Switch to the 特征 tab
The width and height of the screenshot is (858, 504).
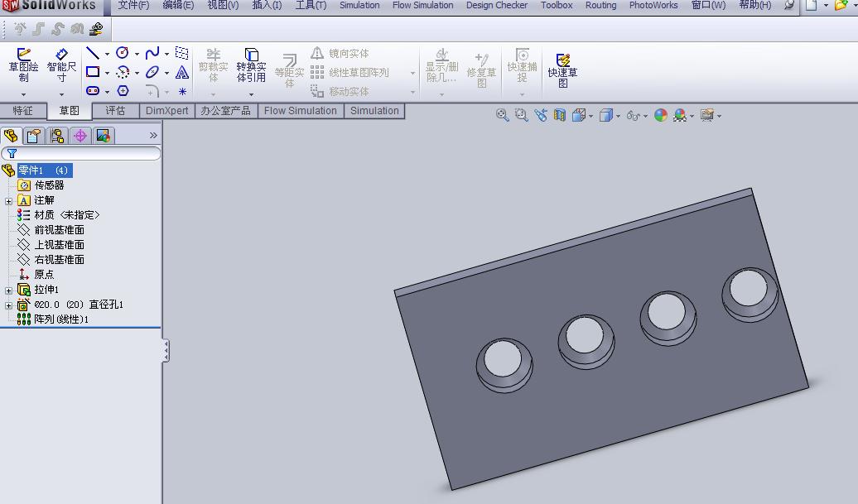(22, 110)
